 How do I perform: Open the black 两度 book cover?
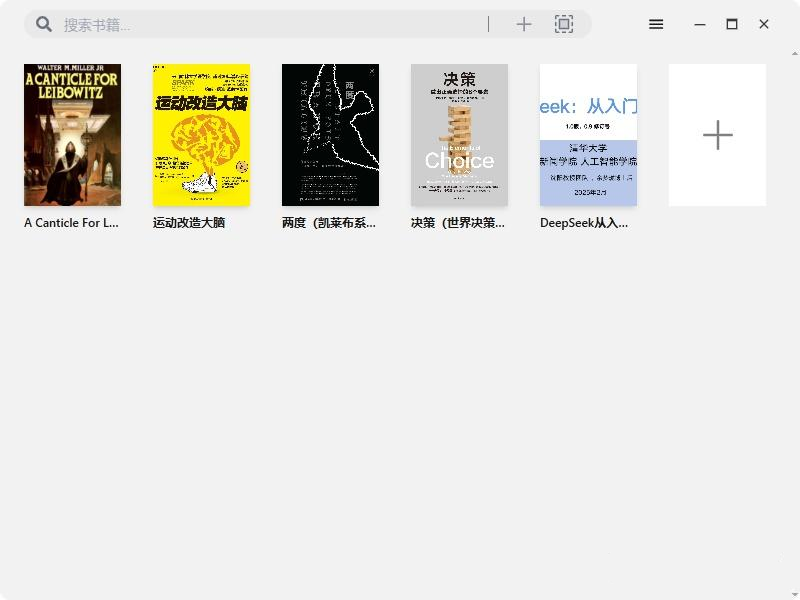[330, 135]
